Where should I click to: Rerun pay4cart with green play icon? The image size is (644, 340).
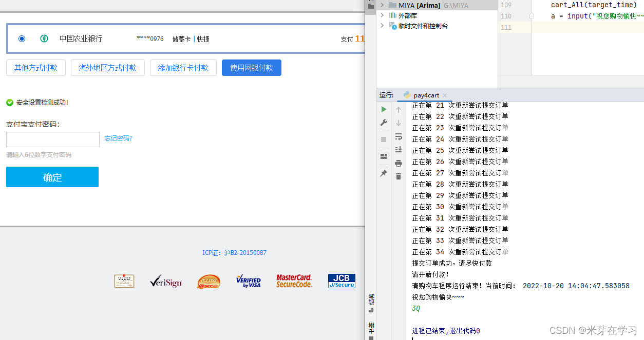(384, 109)
